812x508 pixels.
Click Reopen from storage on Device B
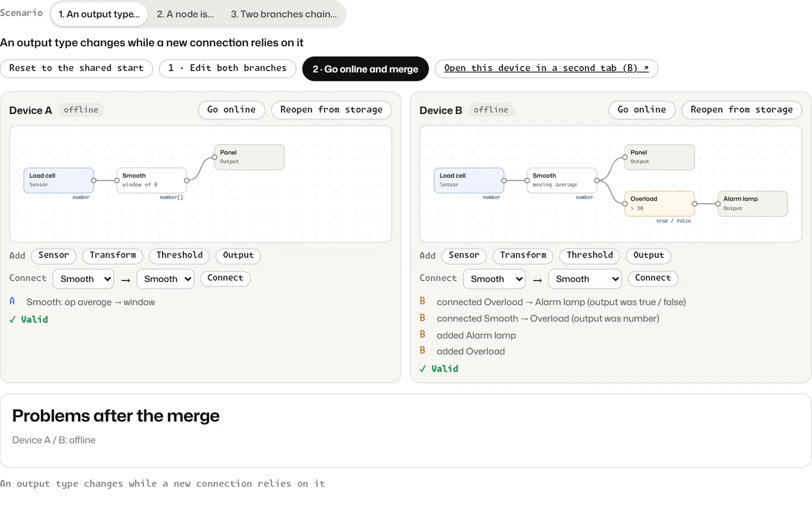(x=741, y=110)
